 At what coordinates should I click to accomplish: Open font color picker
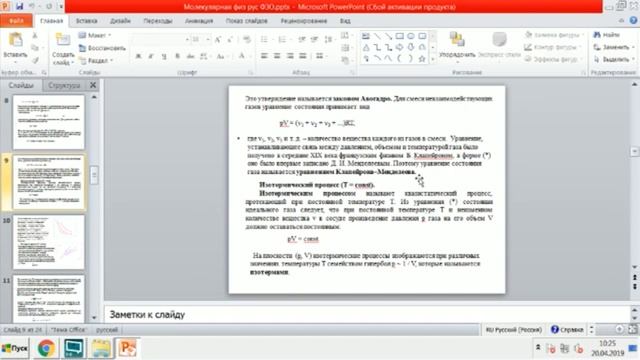pos(244,56)
